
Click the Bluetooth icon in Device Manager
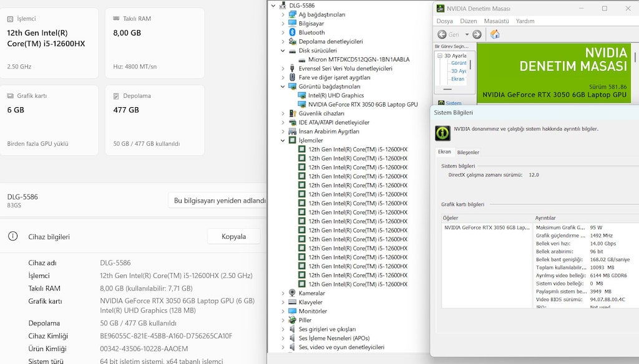click(x=292, y=32)
